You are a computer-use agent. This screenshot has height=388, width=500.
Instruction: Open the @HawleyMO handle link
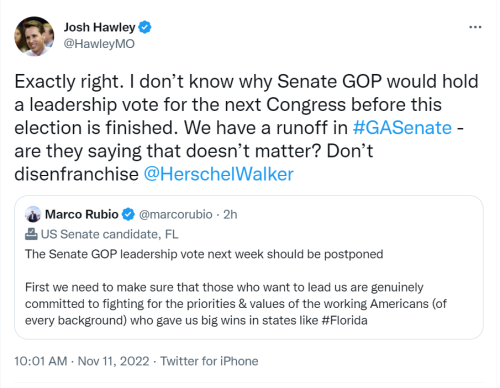click(x=99, y=44)
